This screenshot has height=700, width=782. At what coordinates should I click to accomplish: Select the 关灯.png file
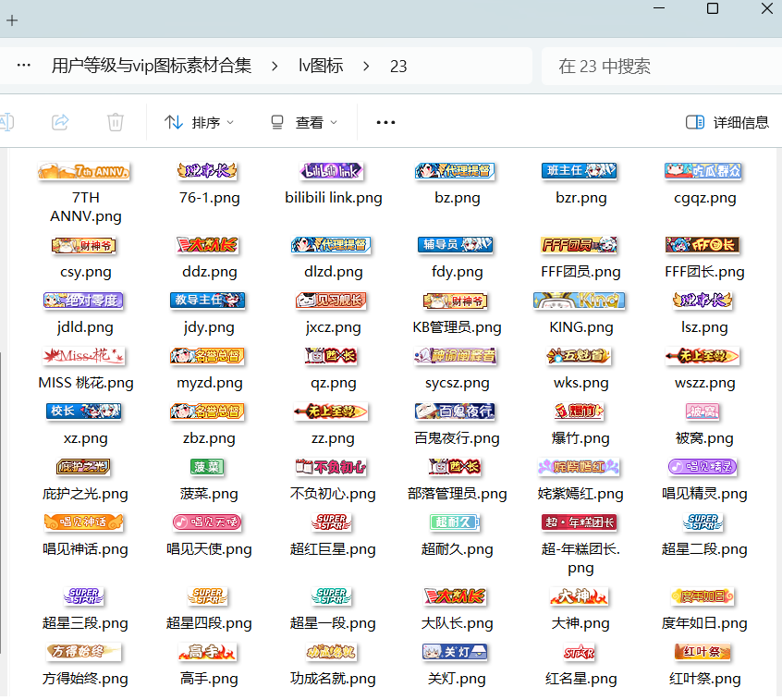tap(457, 653)
